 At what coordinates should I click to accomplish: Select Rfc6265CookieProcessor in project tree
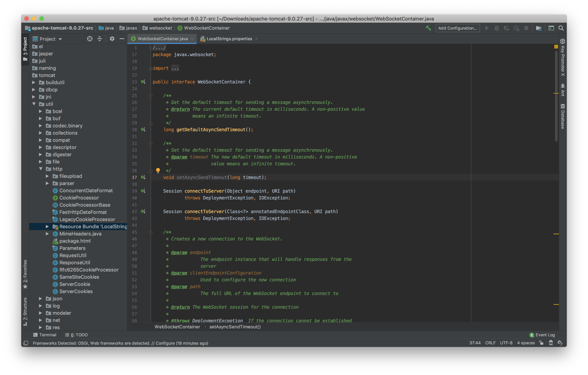click(89, 270)
